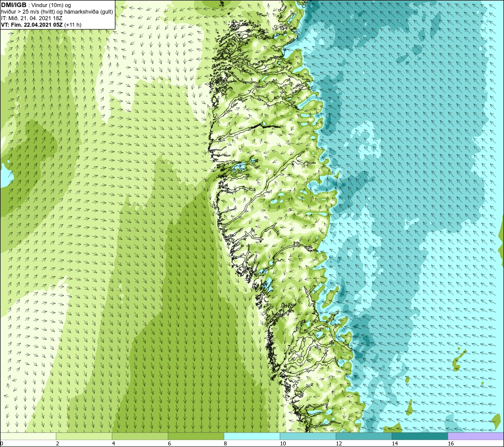Click the 2–4 m/s light green swatch
Viewport: 504px width, 447px height.
pyautogui.click(x=84, y=436)
